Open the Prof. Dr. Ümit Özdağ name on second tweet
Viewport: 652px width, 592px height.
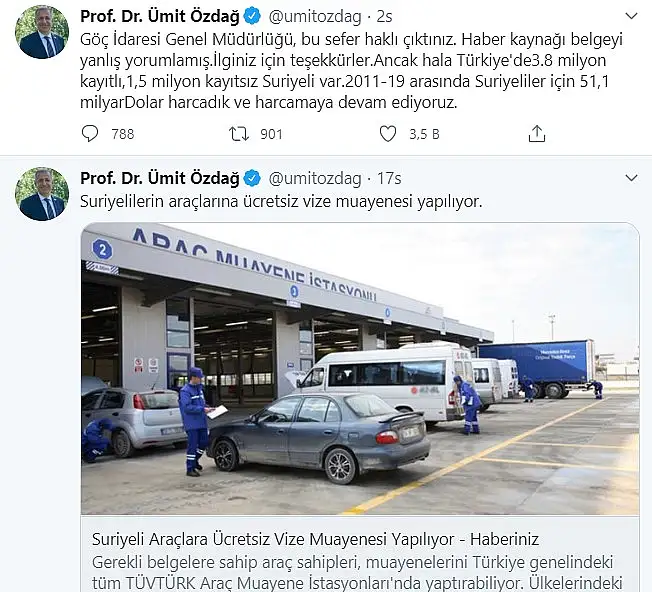160,178
